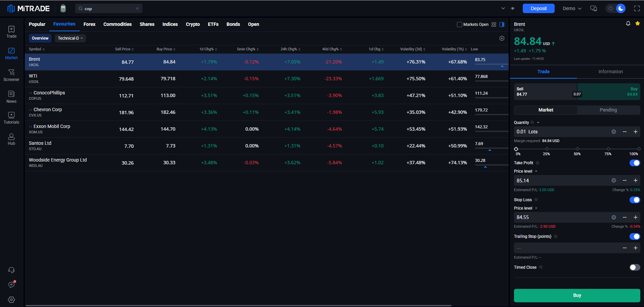Select the Pending order type
644x307 pixels.
[608, 110]
